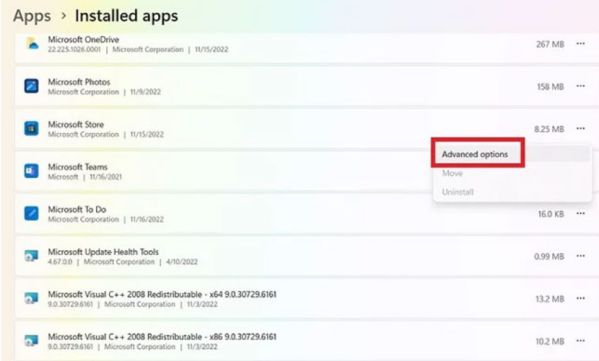Click the Microsoft OneDrive app icon
Image resolution: width=599 pixels, height=361 pixels.
32,44
